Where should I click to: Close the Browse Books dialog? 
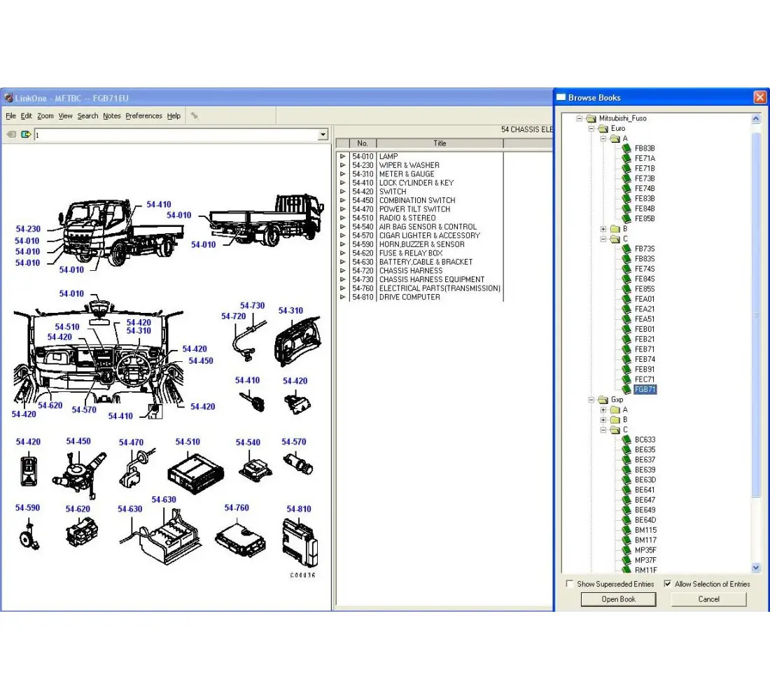759,97
